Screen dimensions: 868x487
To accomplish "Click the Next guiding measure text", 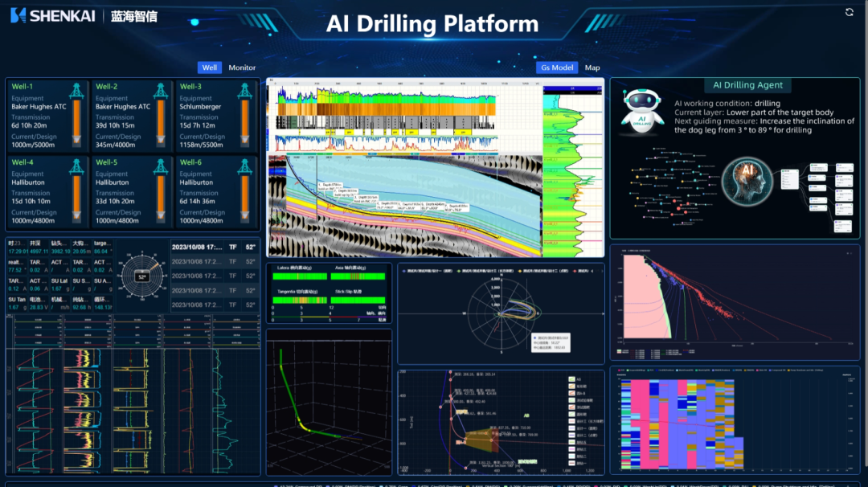I will click(x=764, y=125).
